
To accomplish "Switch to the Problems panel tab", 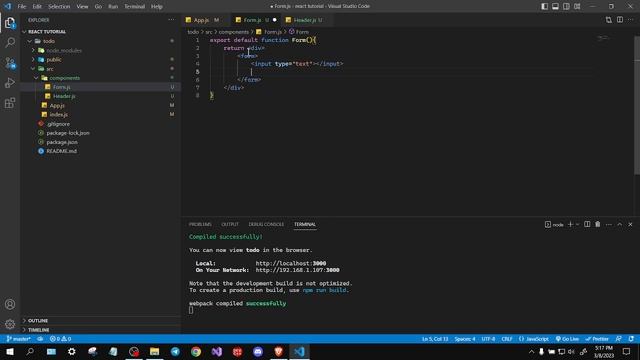I will (200, 224).
